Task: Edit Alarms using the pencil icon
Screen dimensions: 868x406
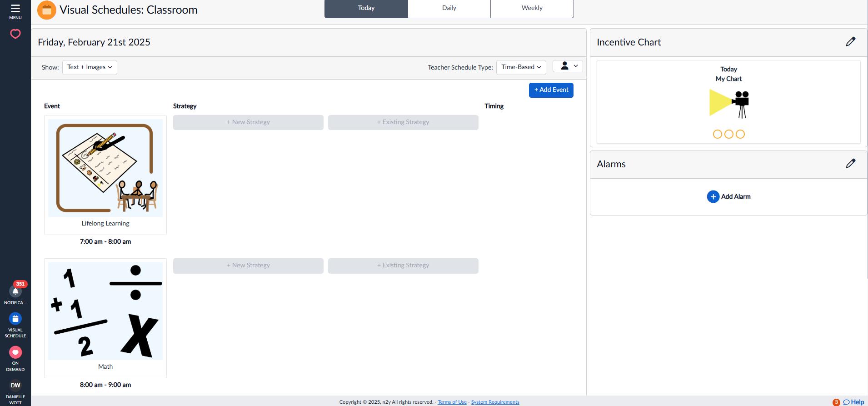Action: point(851,164)
